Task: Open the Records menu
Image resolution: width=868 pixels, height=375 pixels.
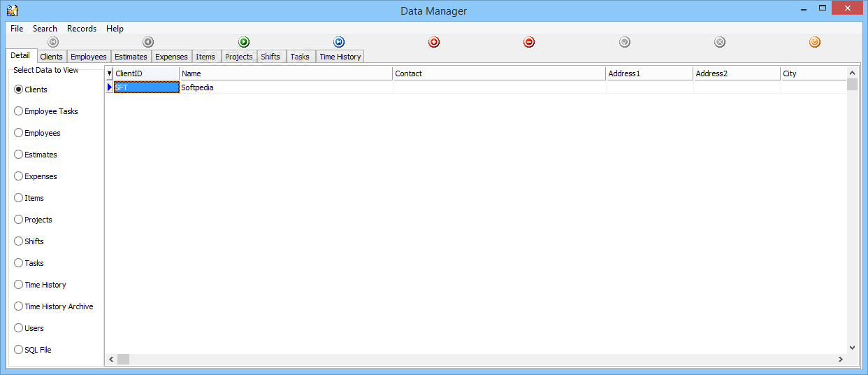Action: click(82, 29)
